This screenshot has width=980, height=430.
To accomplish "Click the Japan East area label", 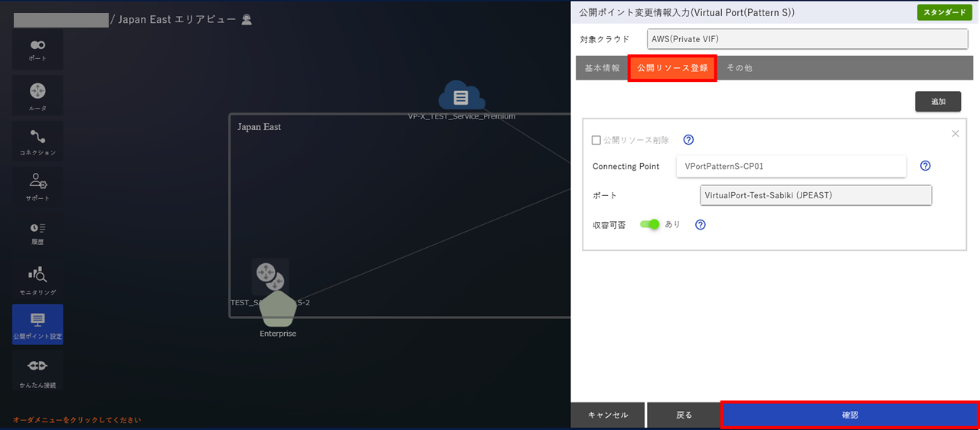I will point(259,127).
